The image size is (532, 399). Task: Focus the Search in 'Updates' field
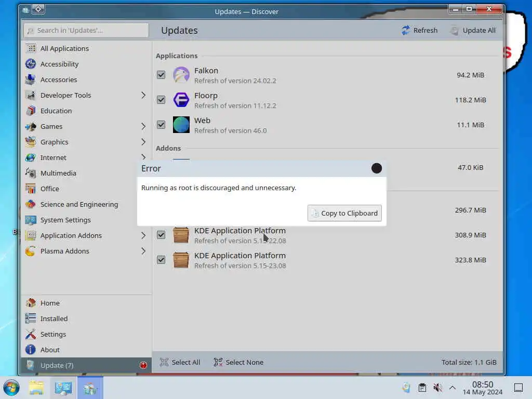86,31
